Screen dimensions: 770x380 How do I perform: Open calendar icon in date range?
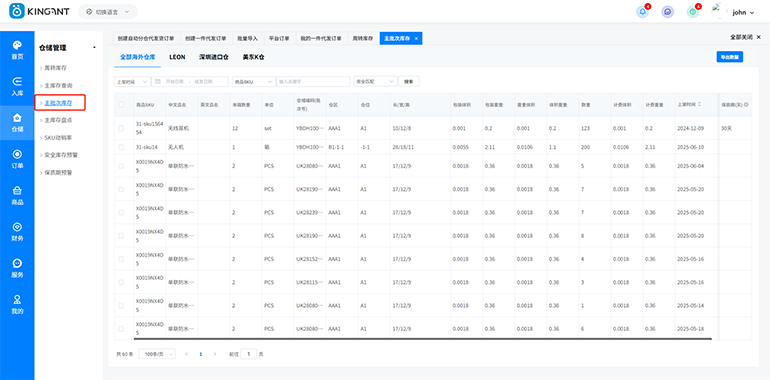coord(158,81)
